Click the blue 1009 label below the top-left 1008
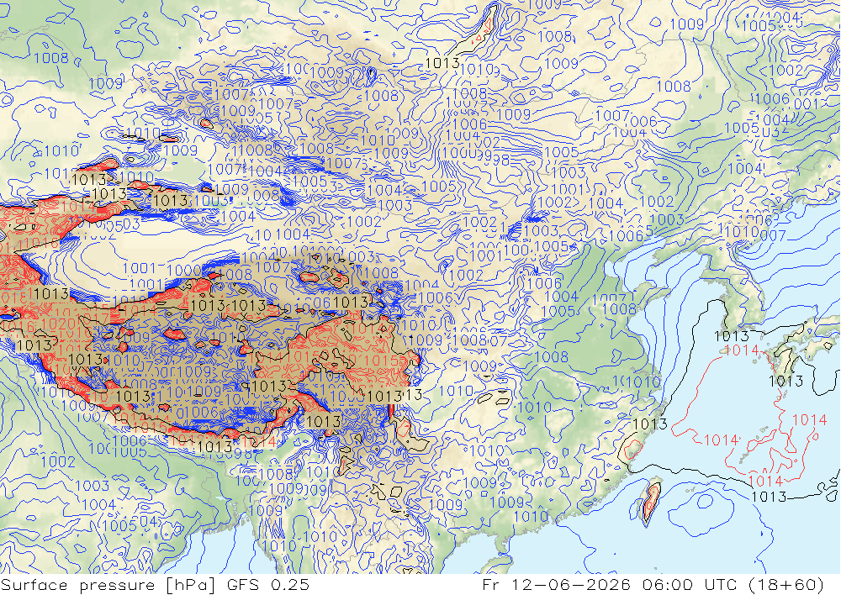841x616 pixels. [x=106, y=84]
